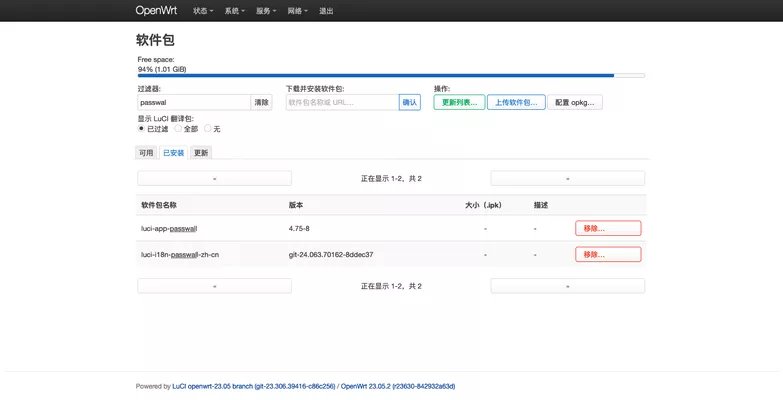Select the 全部 radio option
The width and height of the screenshot is (783, 400).
coord(178,128)
